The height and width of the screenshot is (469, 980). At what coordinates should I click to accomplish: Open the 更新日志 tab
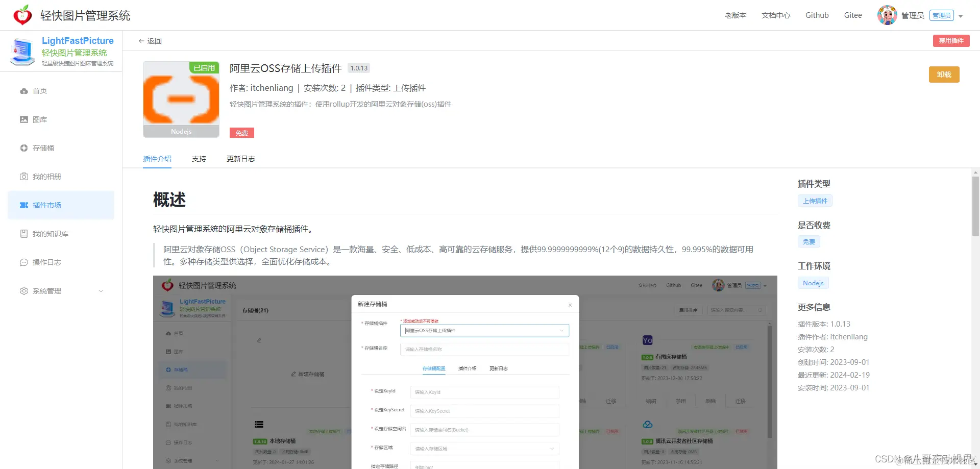point(240,159)
